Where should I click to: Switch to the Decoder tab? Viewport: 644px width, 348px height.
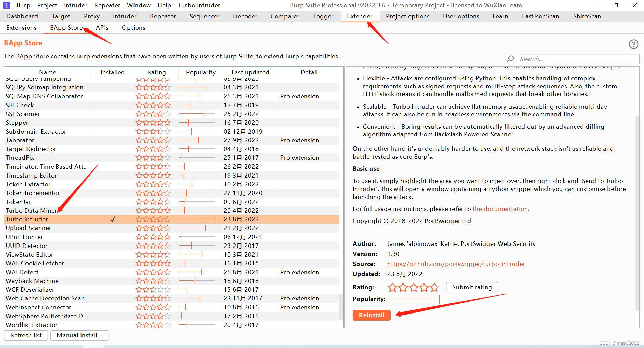[x=245, y=16]
